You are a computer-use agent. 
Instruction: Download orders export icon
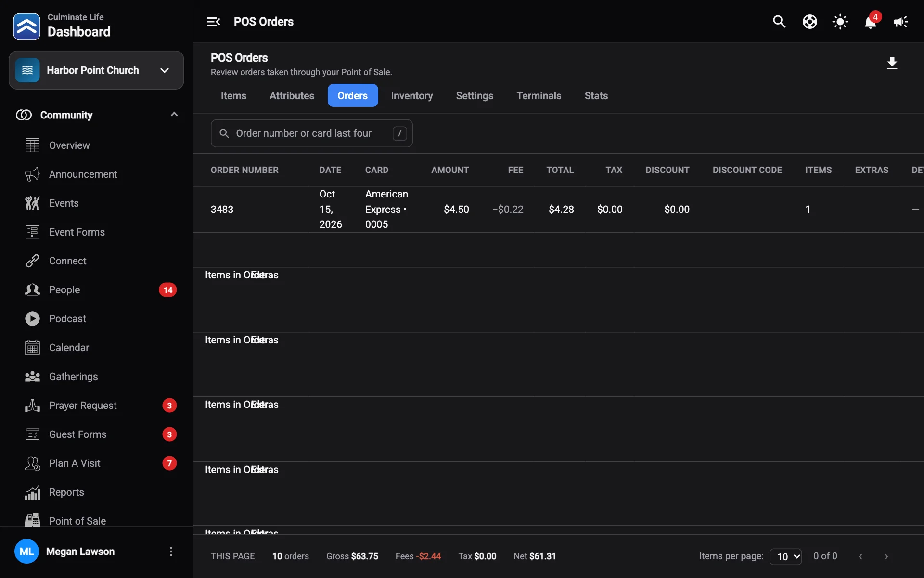[892, 63]
